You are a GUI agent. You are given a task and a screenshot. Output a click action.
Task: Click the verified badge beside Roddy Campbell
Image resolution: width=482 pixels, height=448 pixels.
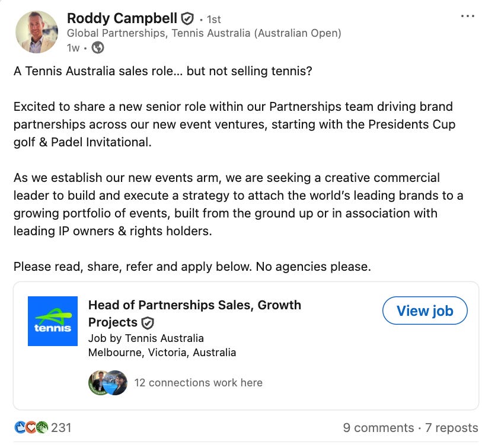tap(187, 19)
